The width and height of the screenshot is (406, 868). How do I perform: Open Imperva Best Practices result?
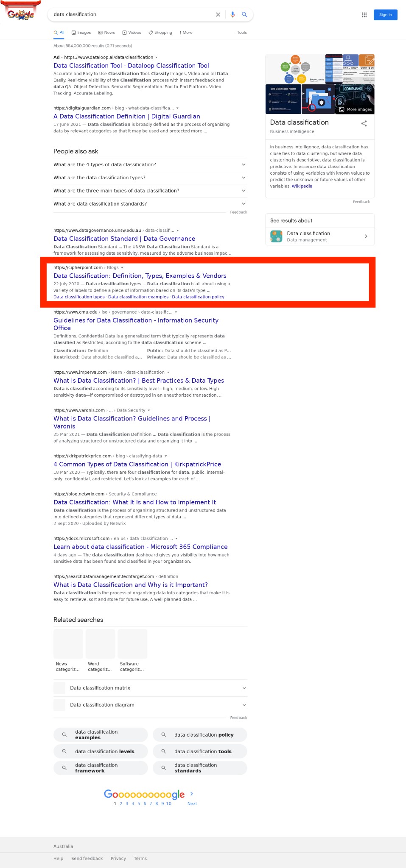pos(139,381)
